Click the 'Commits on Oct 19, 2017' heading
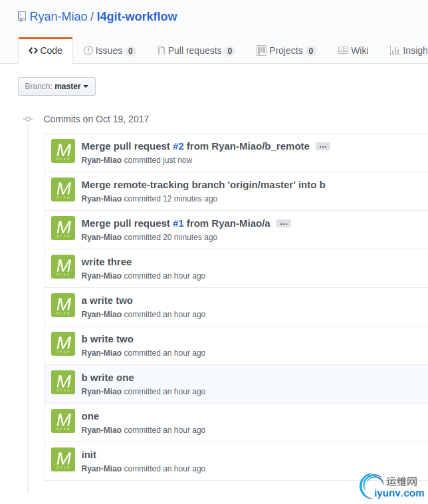The height and width of the screenshot is (504, 428). (x=96, y=119)
